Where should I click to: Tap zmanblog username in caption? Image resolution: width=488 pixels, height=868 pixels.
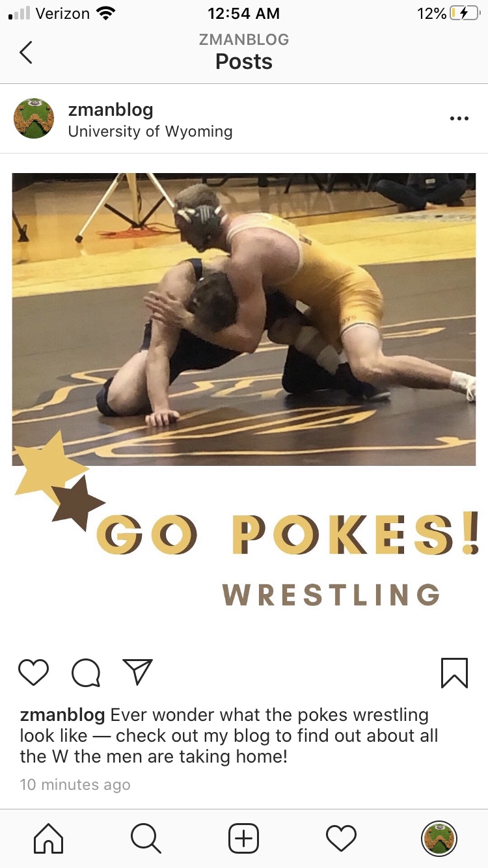(62, 715)
